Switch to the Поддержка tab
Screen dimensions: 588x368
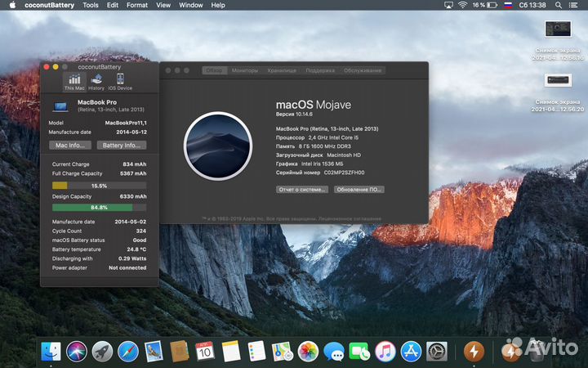click(320, 70)
